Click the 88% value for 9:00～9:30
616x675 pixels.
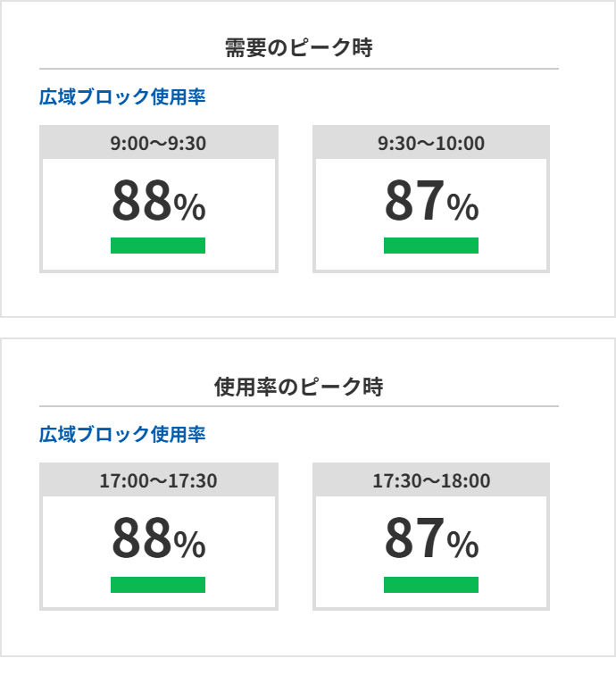tap(158, 200)
